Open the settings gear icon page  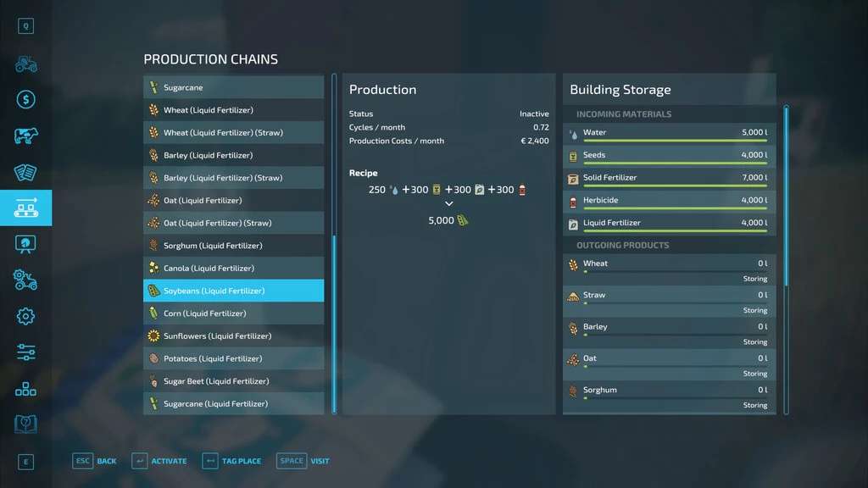coord(25,316)
